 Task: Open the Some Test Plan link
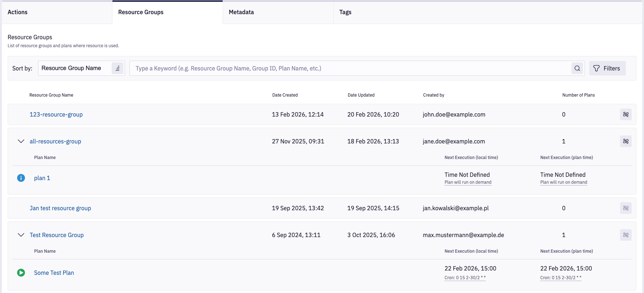54,273
